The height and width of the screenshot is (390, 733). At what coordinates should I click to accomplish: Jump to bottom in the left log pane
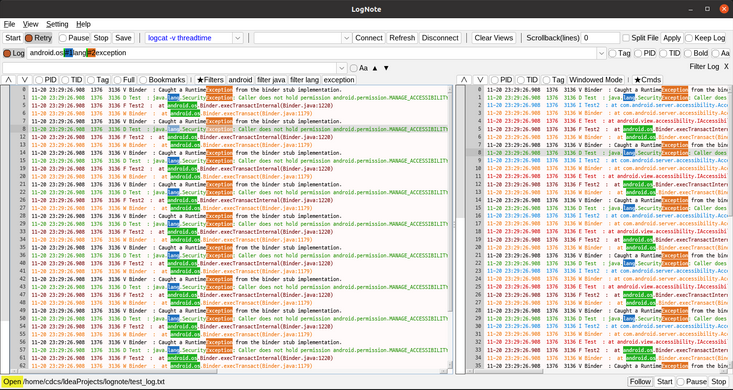(x=25, y=80)
